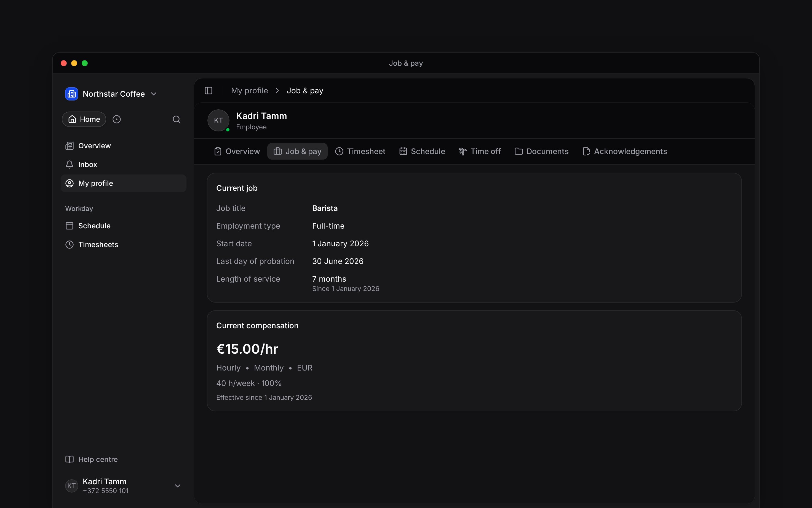This screenshot has height=508, width=812.
Task: Click the Barista job title value
Action: [x=325, y=208]
